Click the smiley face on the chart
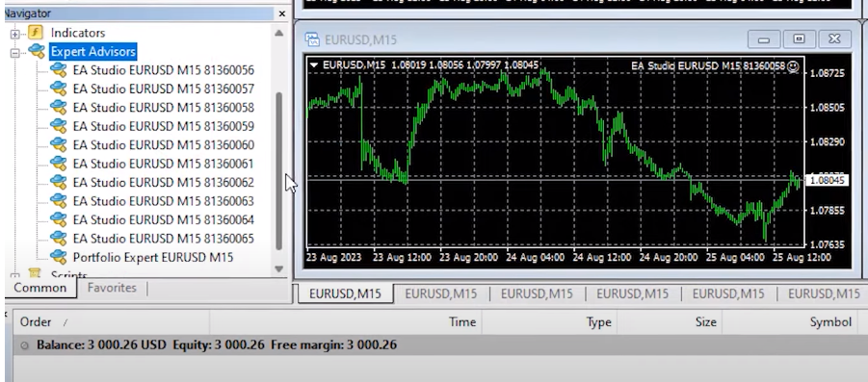Screen dimensions: 868x382 (793, 66)
